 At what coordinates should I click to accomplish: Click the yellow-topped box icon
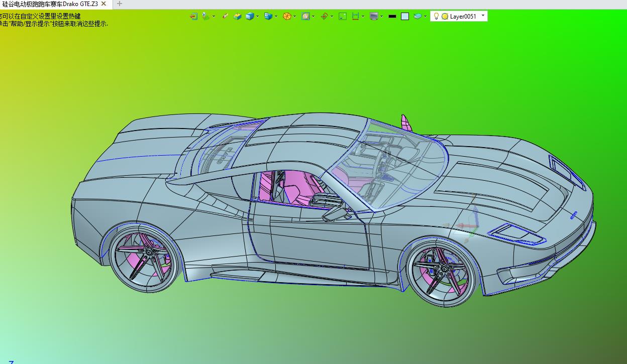pos(237,16)
